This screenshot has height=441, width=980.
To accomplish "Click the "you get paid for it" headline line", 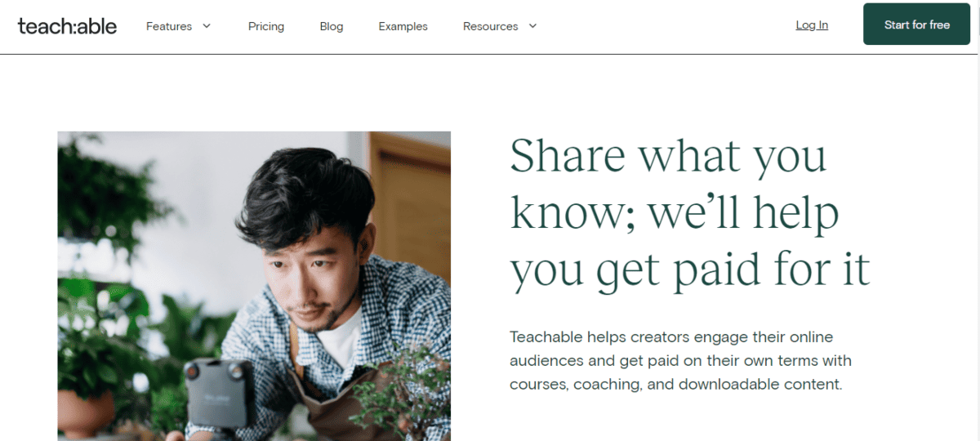I will 690,270.
